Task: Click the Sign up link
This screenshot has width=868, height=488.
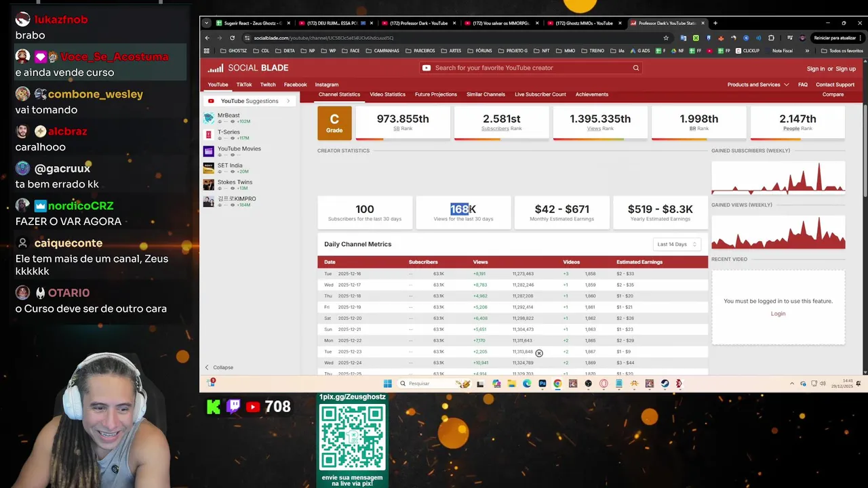Action: [846, 68]
